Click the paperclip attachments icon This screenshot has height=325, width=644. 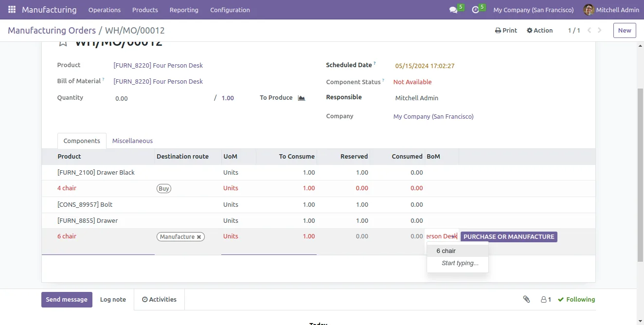pyautogui.click(x=526, y=299)
